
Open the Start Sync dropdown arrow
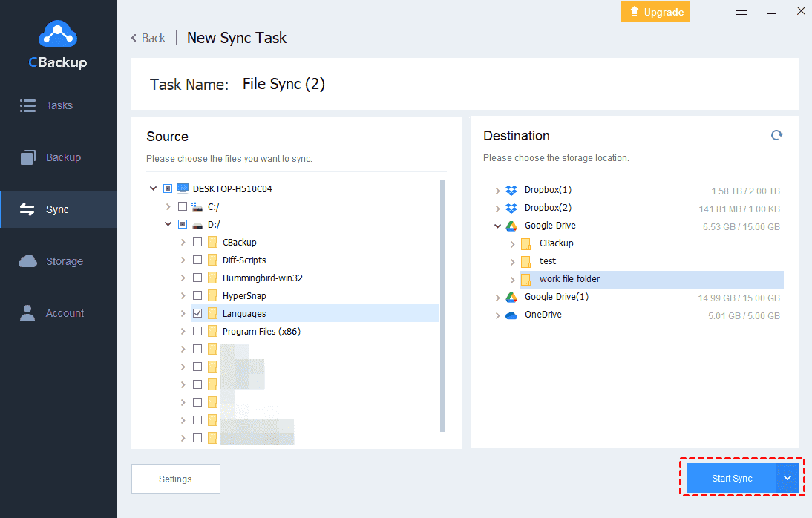pyautogui.click(x=787, y=478)
